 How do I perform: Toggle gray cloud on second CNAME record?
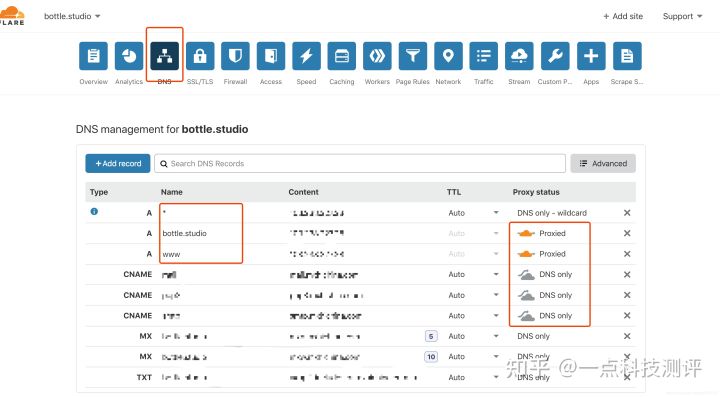pos(526,295)
